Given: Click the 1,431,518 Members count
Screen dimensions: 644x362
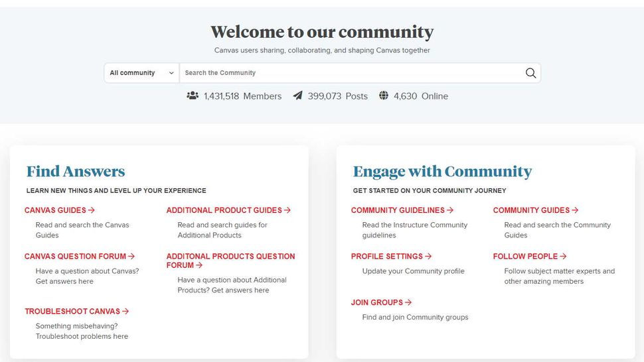Looking at the screenshot, I should click(x=243, y=96).
